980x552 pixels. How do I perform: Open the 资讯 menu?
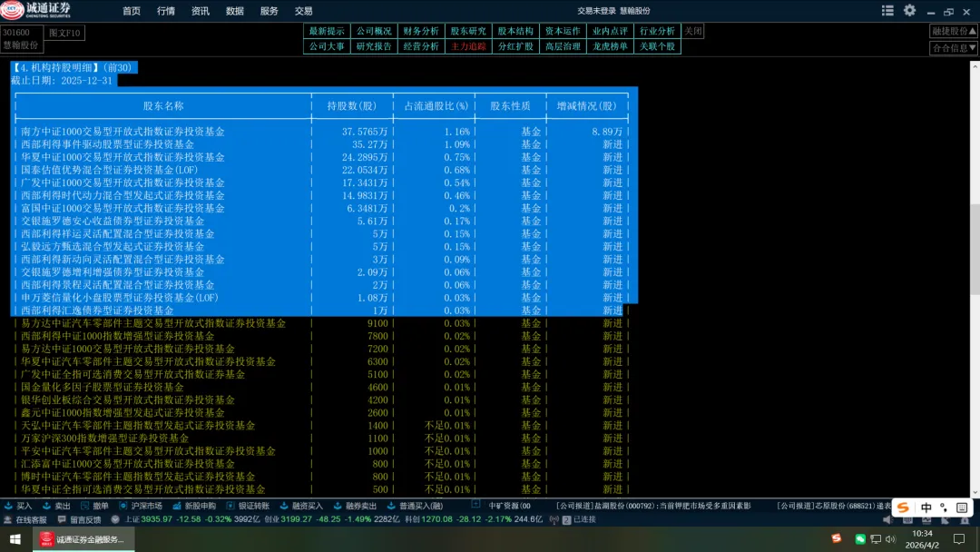[200, 11]
